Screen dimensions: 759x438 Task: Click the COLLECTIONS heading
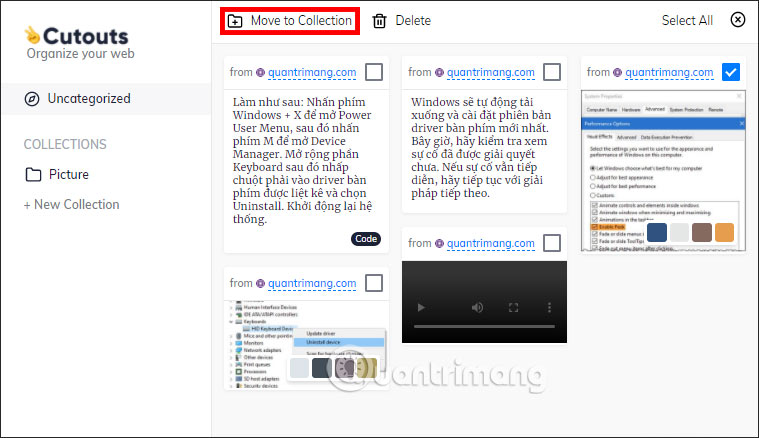(65, 144)
